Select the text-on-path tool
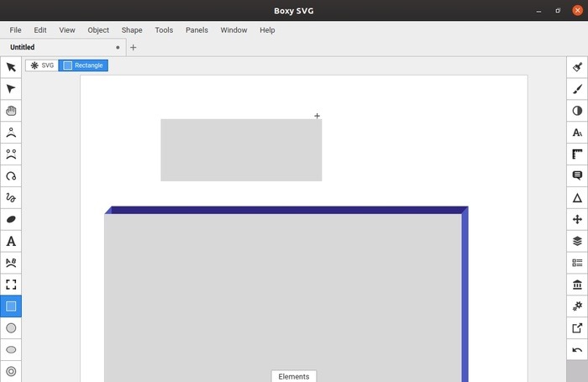 pos(11,263)
